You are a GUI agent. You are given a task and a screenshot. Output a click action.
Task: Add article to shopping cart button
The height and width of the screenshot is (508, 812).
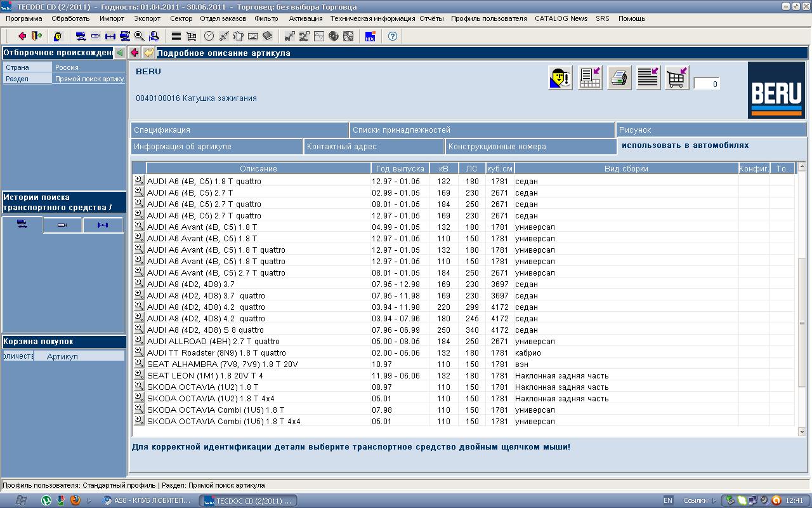(677, 78)
